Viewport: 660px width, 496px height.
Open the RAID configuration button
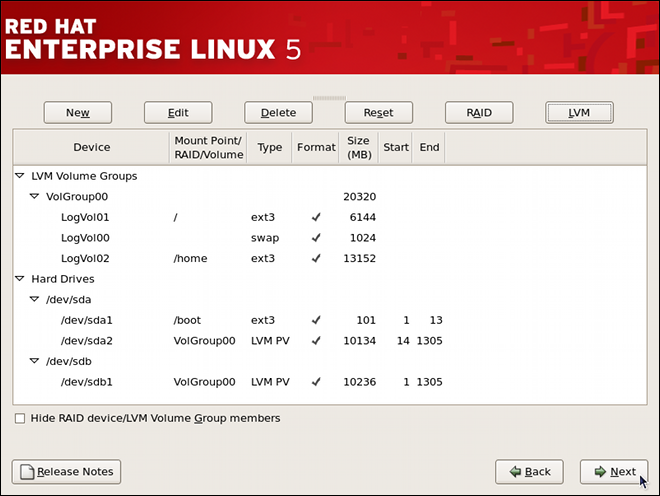point(479,112)
